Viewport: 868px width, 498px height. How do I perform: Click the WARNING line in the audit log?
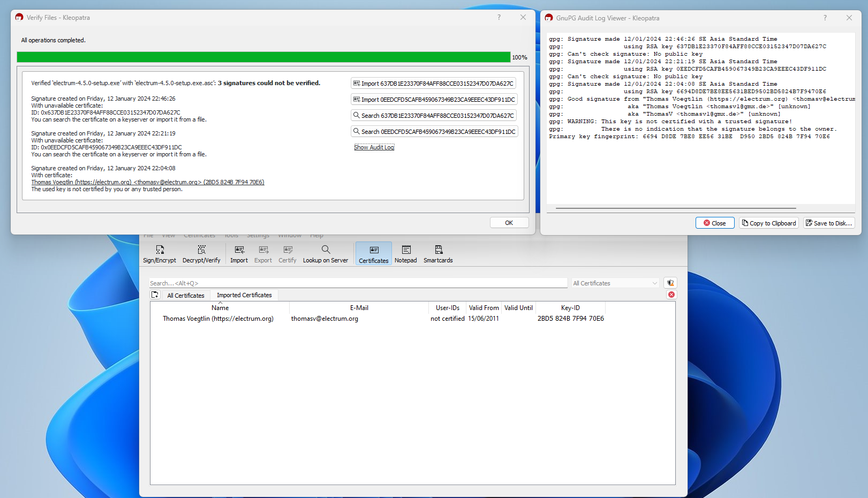point(670,122)
